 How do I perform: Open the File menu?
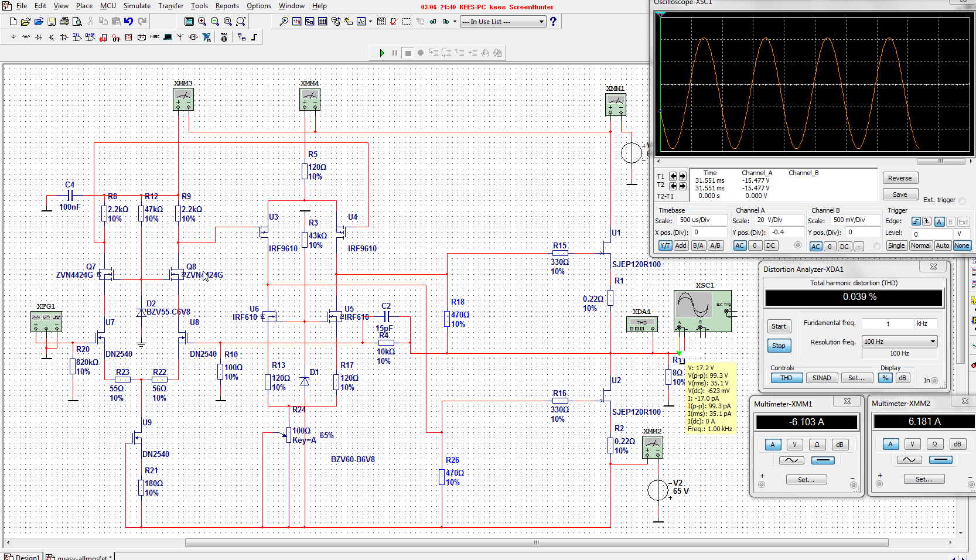click(21, 6)
